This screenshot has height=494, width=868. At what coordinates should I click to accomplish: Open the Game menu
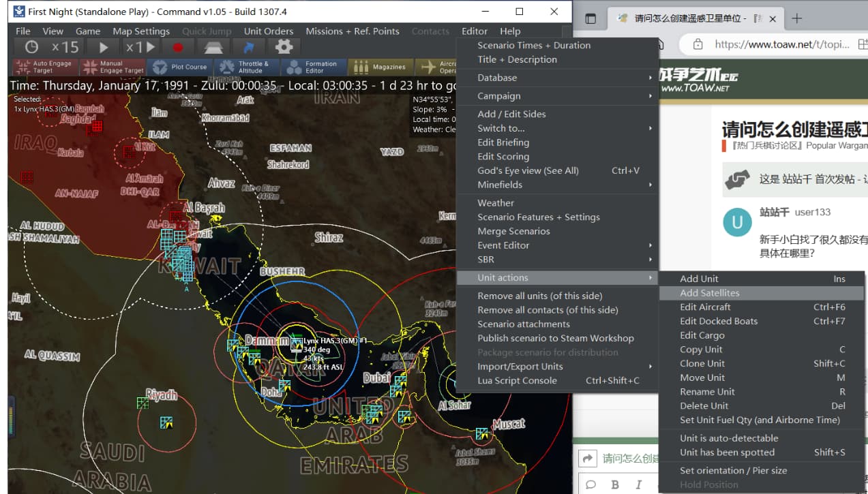click(88, 31)
